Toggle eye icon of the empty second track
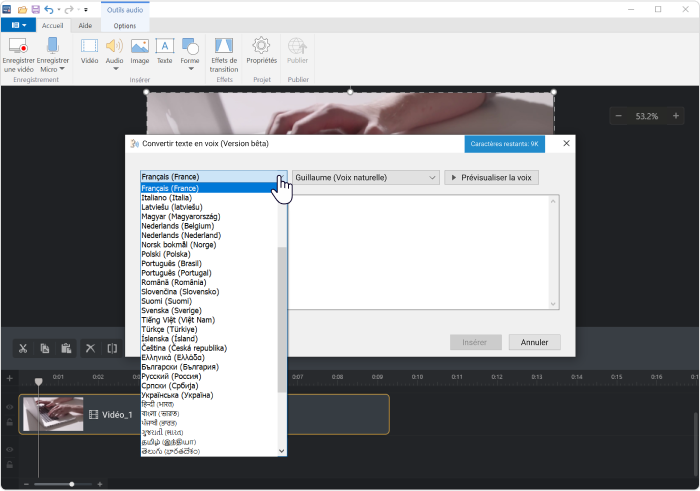Viewport: 700px width, 491px height. coord(9,449)
